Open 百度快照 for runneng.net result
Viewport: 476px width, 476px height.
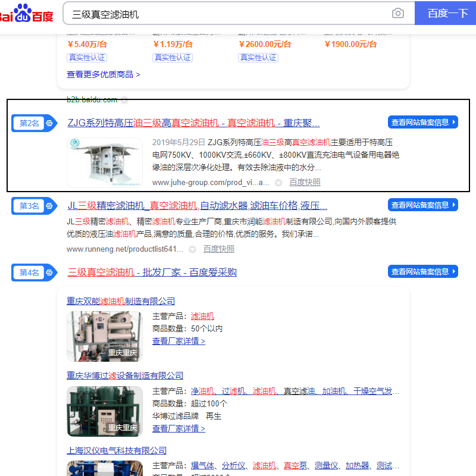click(218, 249)
